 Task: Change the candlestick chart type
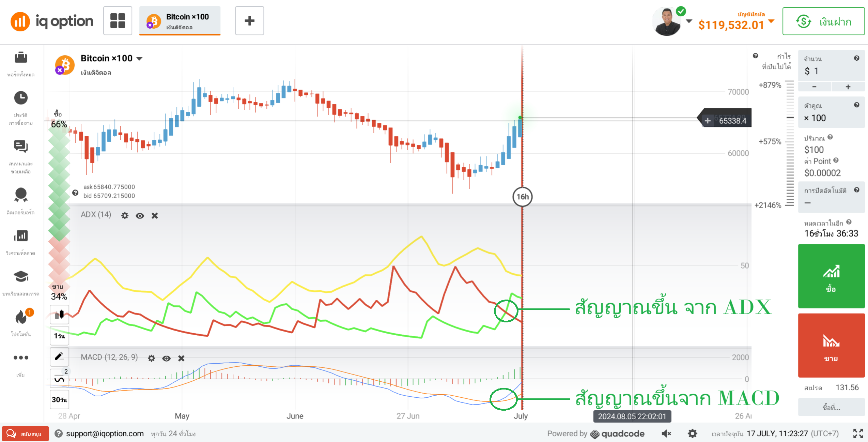pos(59,314)
